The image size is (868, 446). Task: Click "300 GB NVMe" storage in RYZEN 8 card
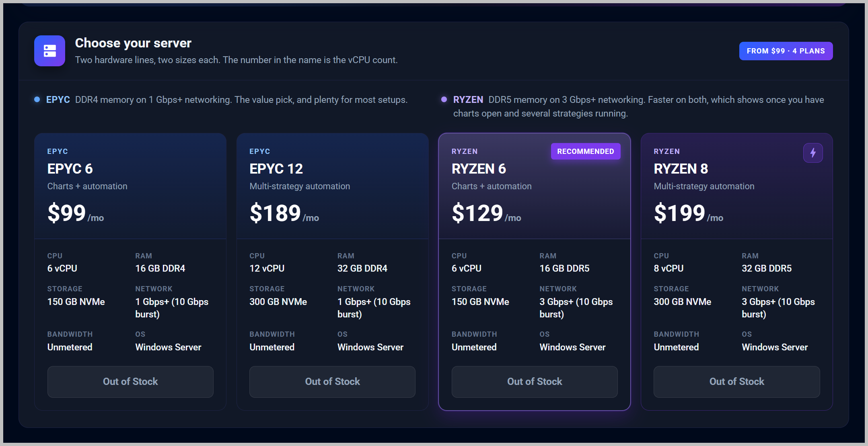click(683, 302)
